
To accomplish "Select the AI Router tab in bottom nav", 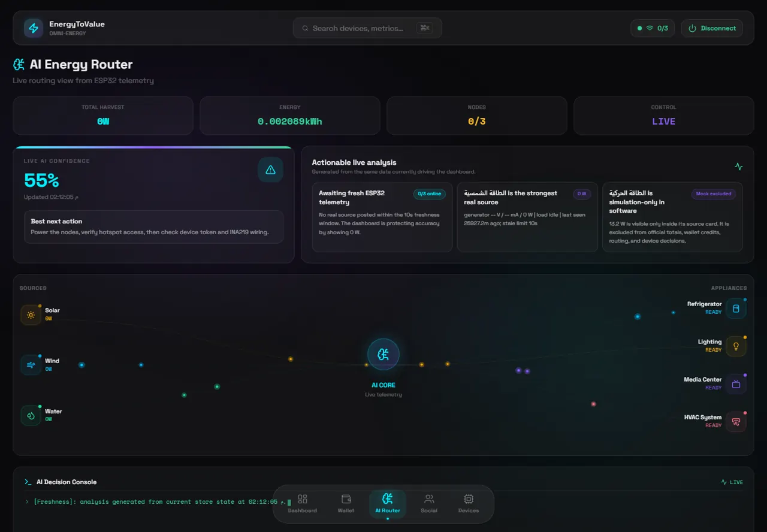I will tap(388, 503).
